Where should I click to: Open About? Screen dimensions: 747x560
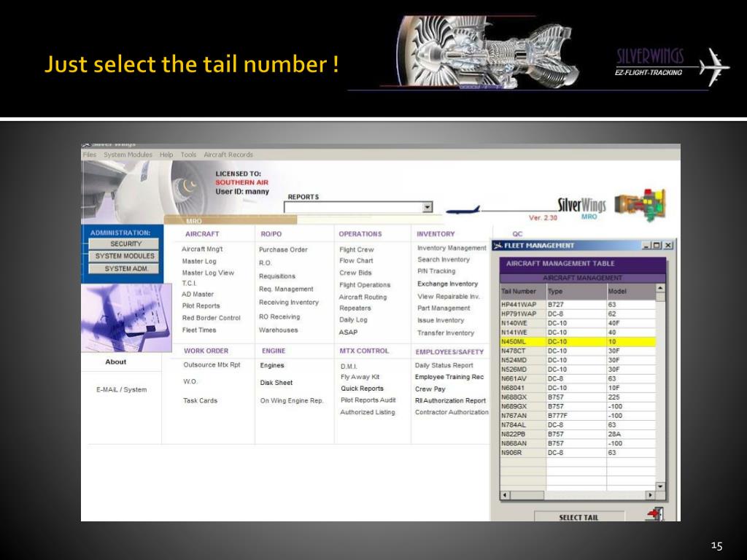[x=116, y=362]
